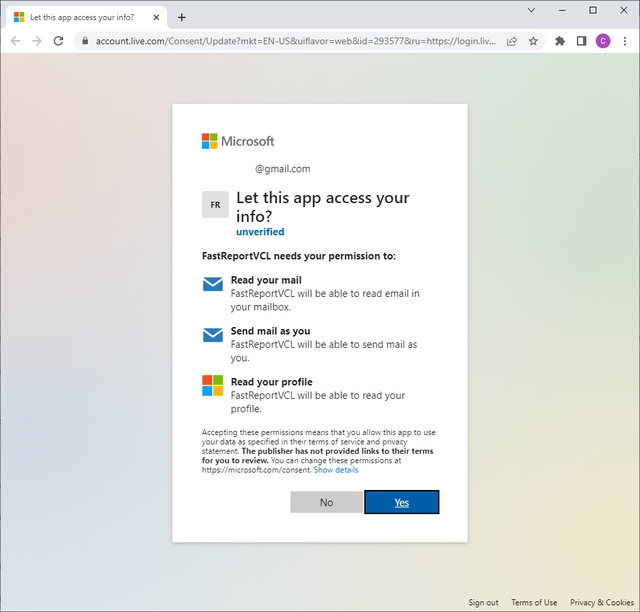
Task: Click 'Read your mail' permission heading
Action: tap(266, 280)
